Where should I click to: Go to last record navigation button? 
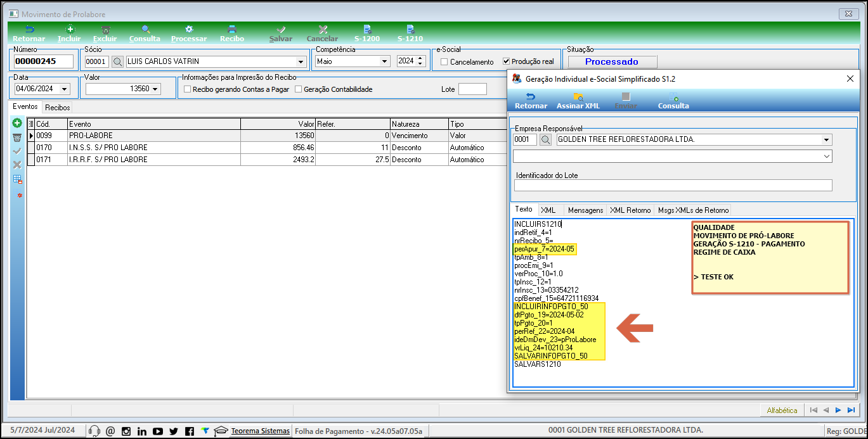[x=851, y=410]
